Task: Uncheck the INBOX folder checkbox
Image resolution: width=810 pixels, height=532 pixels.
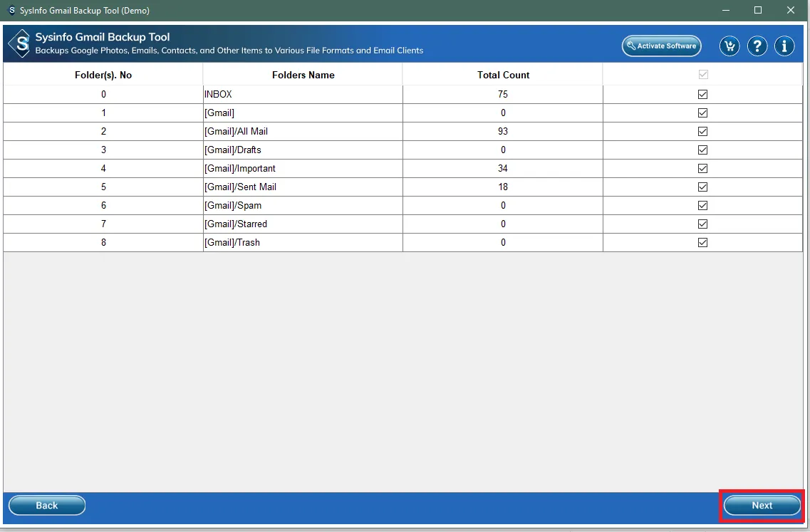Action: (x=702, y=94)
